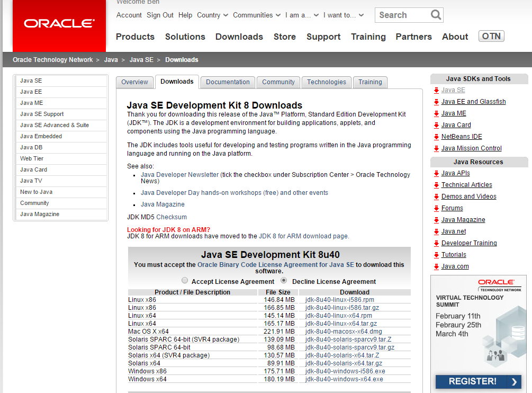Click the red arrow icon beside Java APIs
The height and width of the screenshot is (393, 532).
436,173
